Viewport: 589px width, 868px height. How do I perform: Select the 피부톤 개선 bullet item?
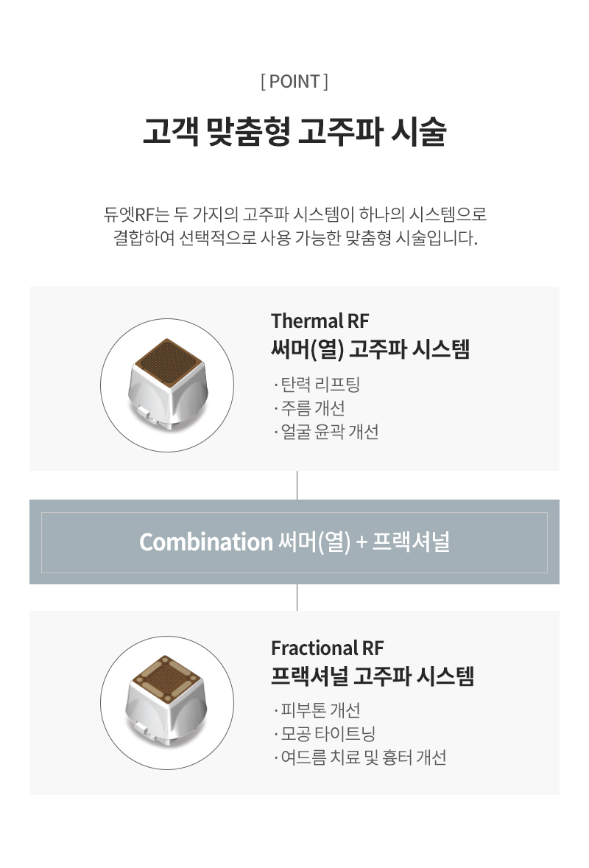(x=317, y=710)
